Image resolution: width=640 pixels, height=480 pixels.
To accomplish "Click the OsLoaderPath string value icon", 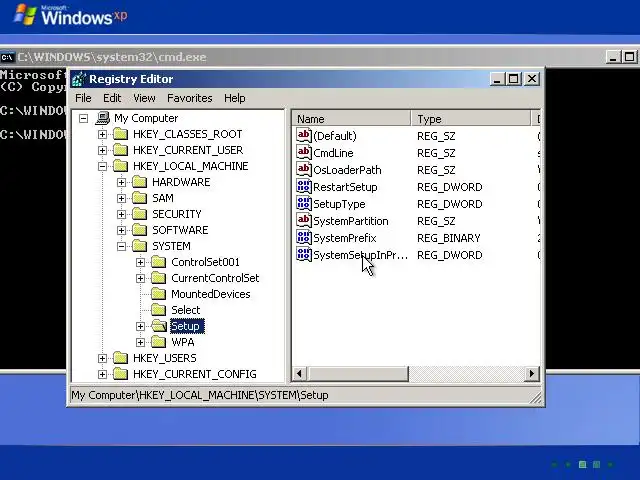I will (x=304, y=169).
